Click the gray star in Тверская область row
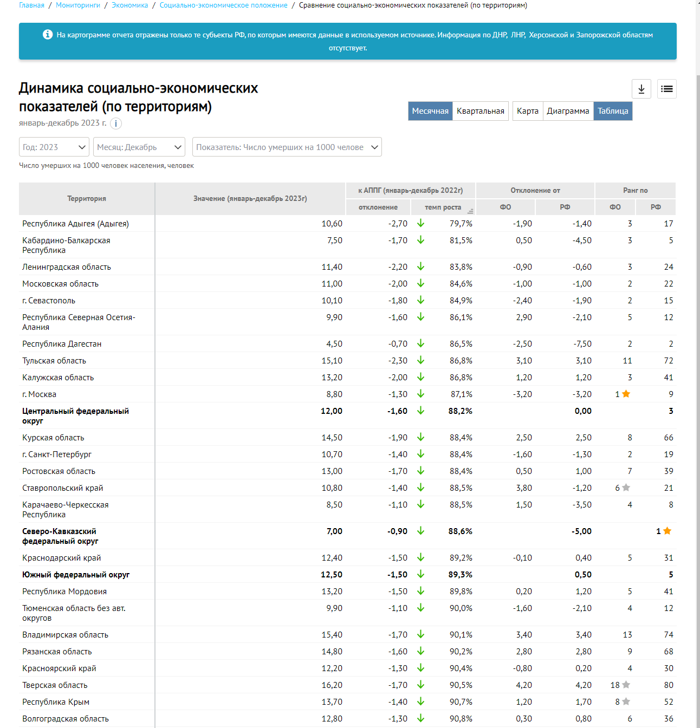 point(626,685)
